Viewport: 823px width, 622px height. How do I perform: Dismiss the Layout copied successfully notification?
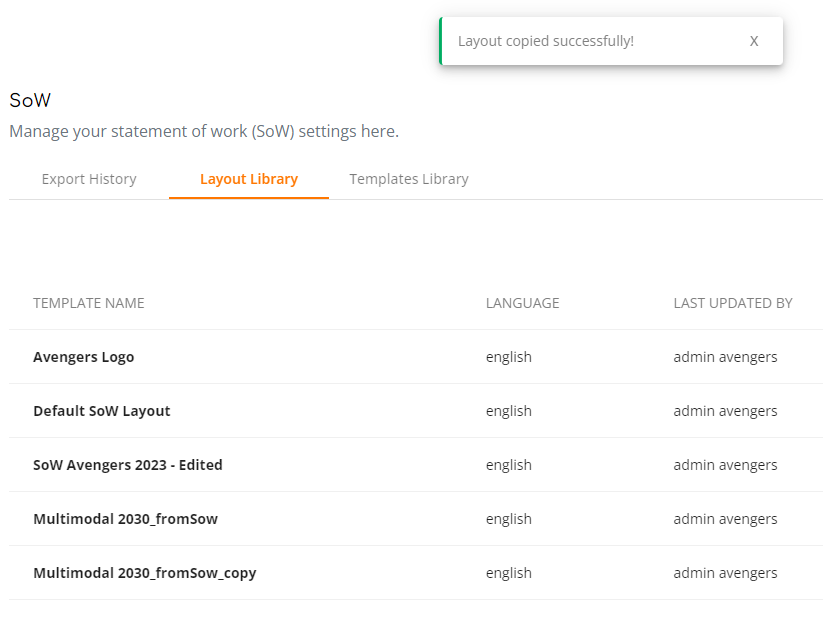(x=754, y=41)
